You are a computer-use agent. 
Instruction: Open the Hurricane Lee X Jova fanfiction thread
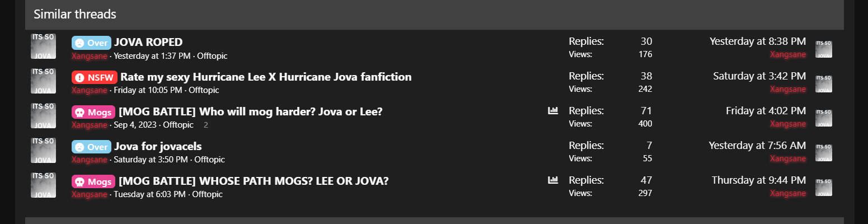point(266,77)
